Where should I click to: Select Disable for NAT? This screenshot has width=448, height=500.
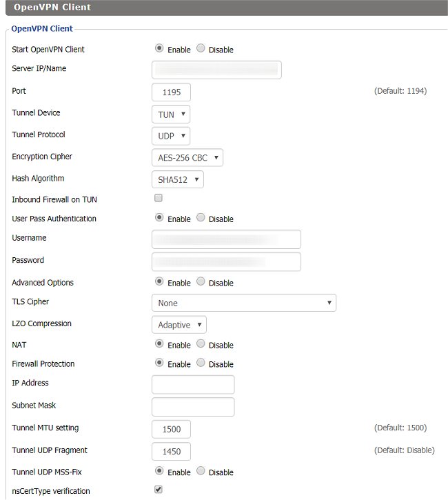point(201,343)
